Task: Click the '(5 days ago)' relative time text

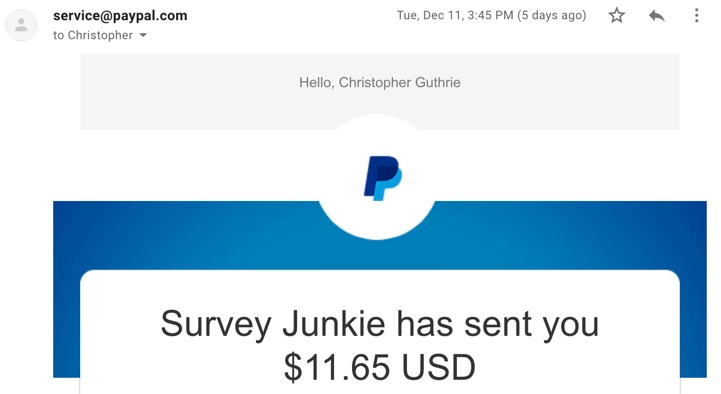Action: pyautogui.click(x=552, y=16)
